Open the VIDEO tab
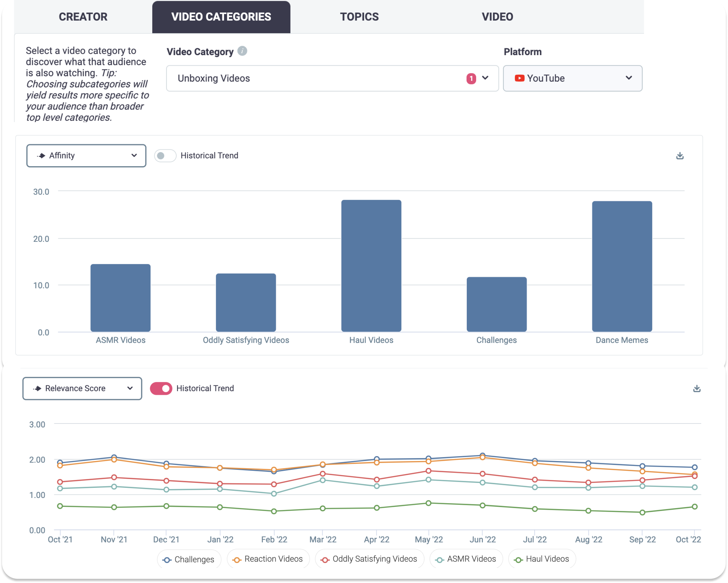Viewport: 728px width, 583px height. 497,17
